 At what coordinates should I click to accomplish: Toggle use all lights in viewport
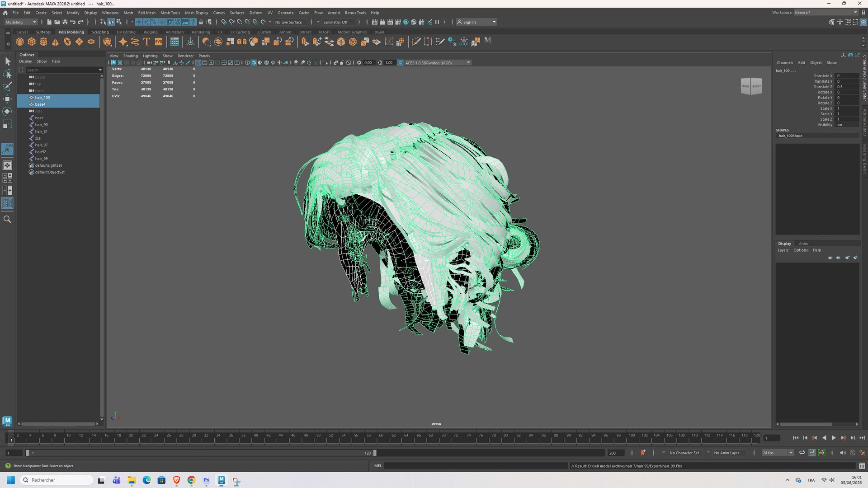(x=279, y=63)
